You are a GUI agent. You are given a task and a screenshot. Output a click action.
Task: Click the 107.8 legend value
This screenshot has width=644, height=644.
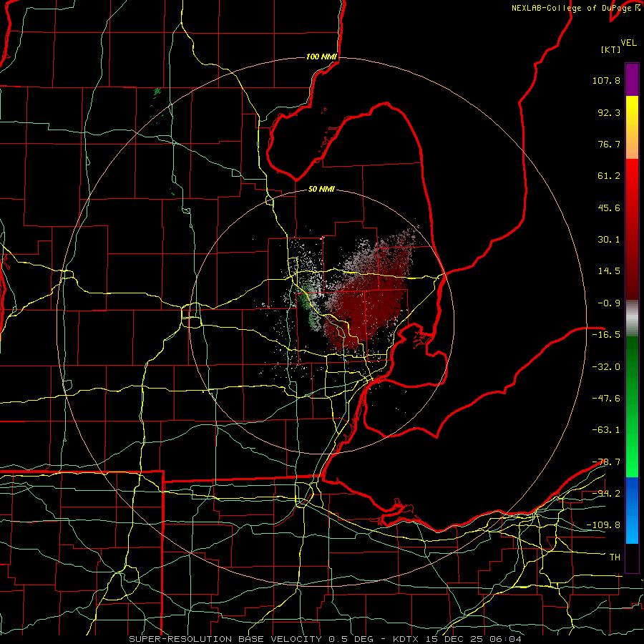point(606,80)
